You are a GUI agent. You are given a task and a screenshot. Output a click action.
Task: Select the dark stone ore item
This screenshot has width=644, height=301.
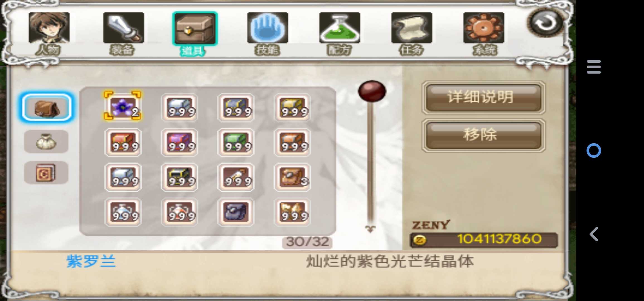point(236,212)
